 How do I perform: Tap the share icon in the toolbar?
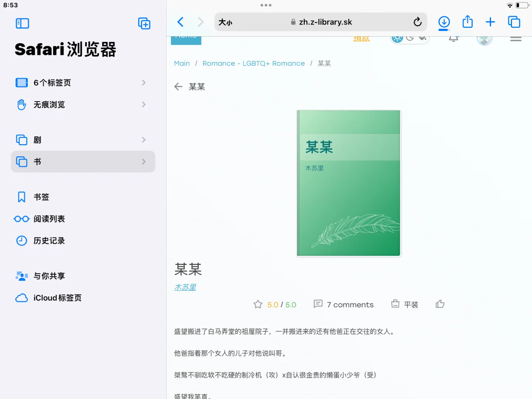click(x=467, y=22)
